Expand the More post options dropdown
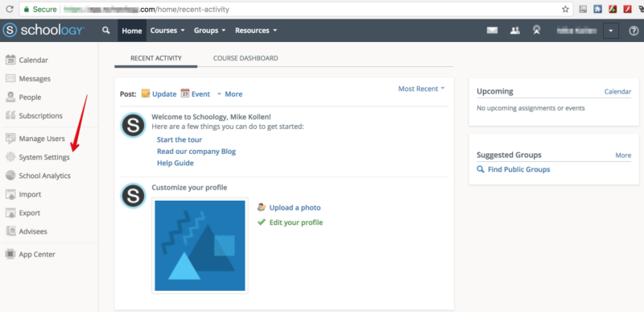This screenshot has width=644, height=312. pyautogui.click(x=229, y=94)
